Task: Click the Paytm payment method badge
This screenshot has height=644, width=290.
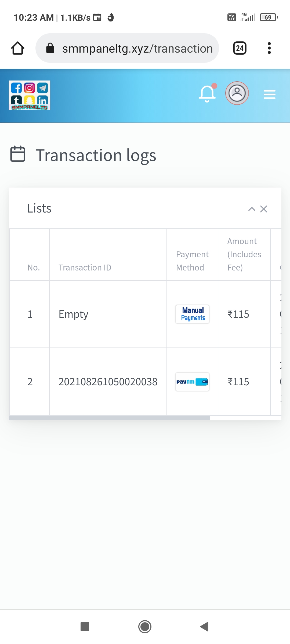Action: 193,382
